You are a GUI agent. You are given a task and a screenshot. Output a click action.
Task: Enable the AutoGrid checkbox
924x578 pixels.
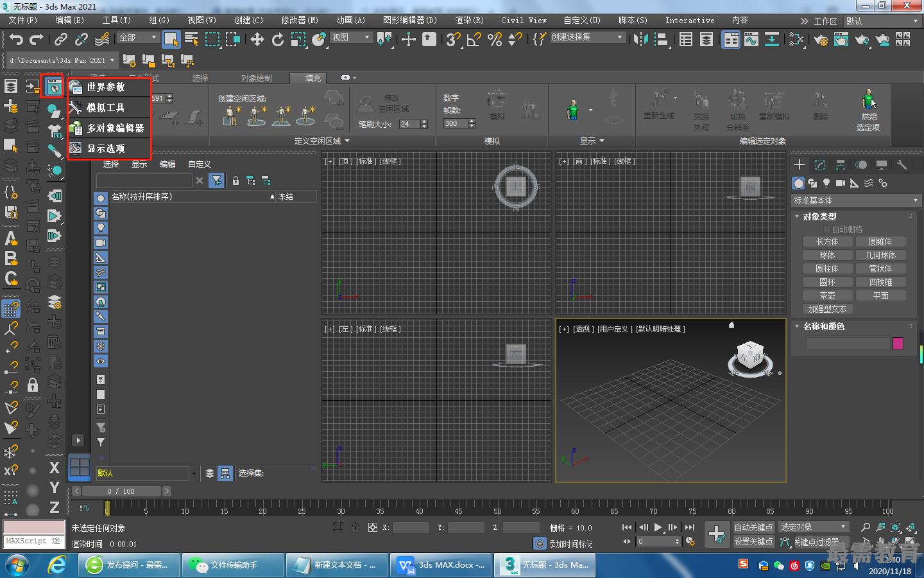827,229
